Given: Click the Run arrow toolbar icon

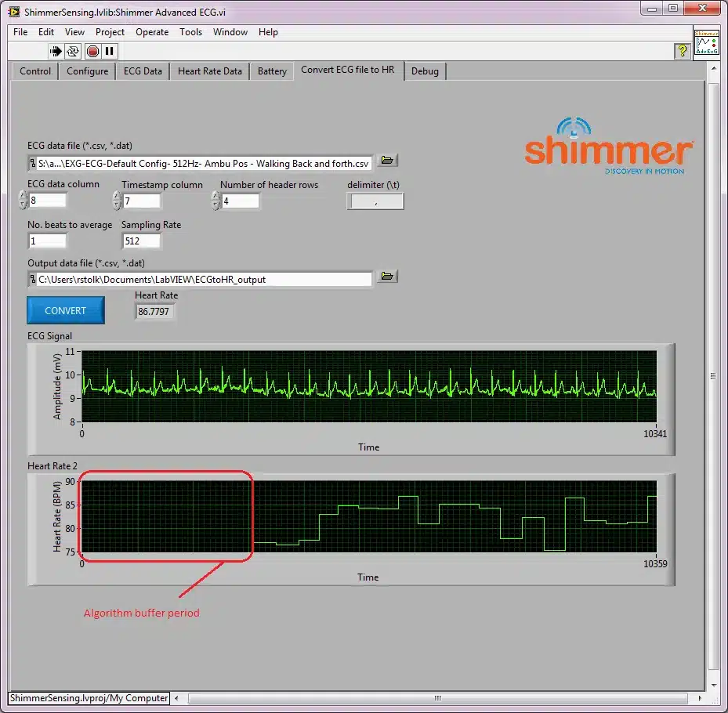Looking at the screenshot, I should 56,51.
